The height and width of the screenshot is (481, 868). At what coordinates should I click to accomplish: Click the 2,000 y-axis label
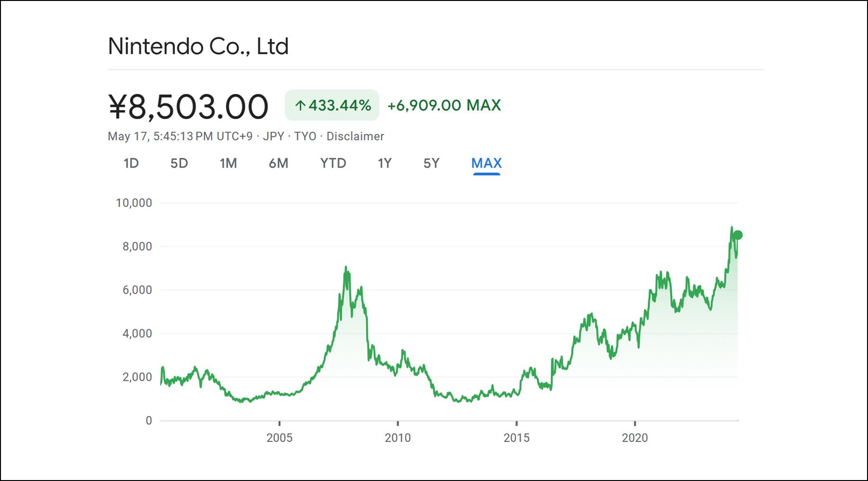coord(137,377)
